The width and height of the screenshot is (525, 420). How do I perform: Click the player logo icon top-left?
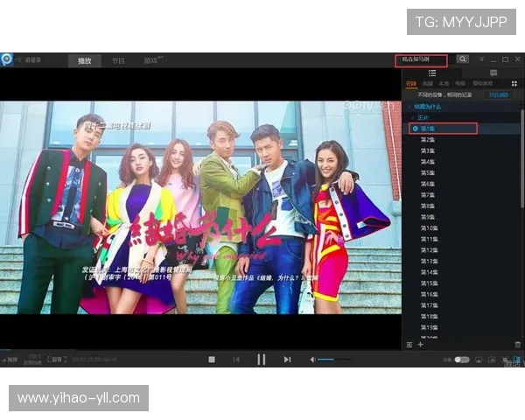point(7,59)
